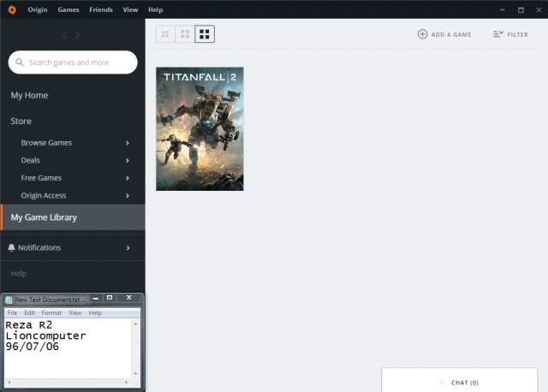This screenshot has width=548, height=392.
Task: Switch to medium grid view
Action: coord(184,34)
